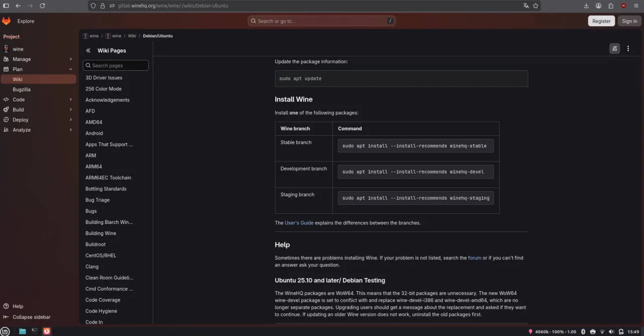Click the wine project avatar in sidebar
Screen dimensions: 644x336
6,49
